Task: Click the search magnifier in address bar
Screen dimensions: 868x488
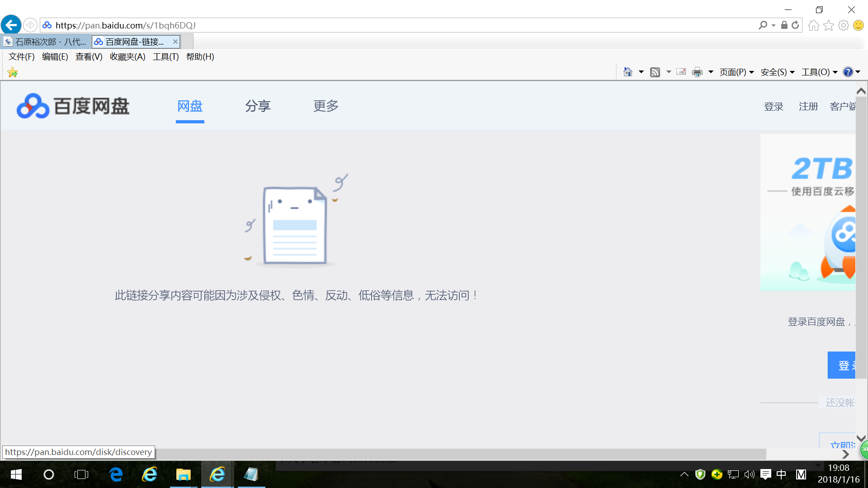Action: [x=763, y=25]
